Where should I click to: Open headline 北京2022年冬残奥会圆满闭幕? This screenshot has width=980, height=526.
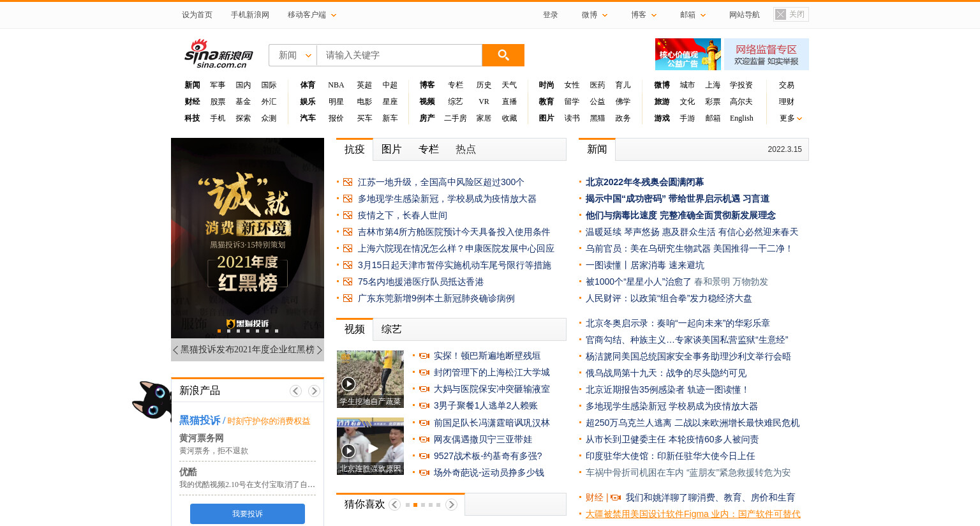pos(644,182)
